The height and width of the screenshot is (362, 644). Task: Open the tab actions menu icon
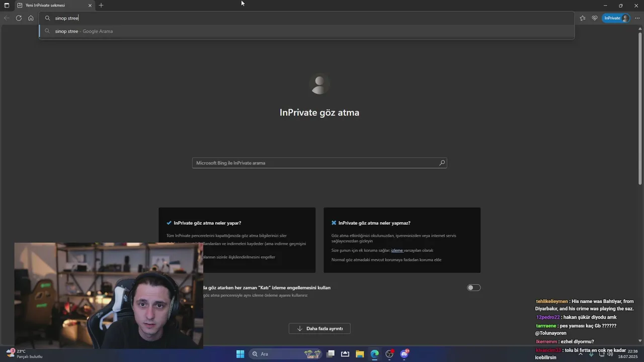(7, 6)
